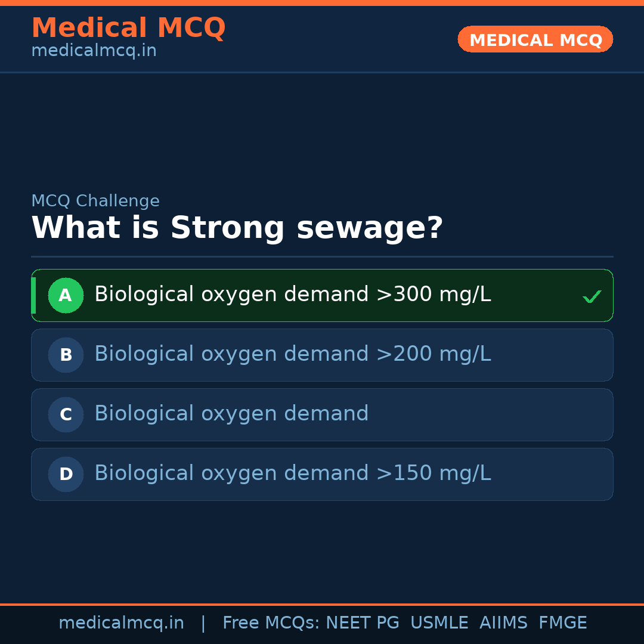Screen dimensions: 644x644
Task: Select the B letter circle badge
Action: pos(66,355)
